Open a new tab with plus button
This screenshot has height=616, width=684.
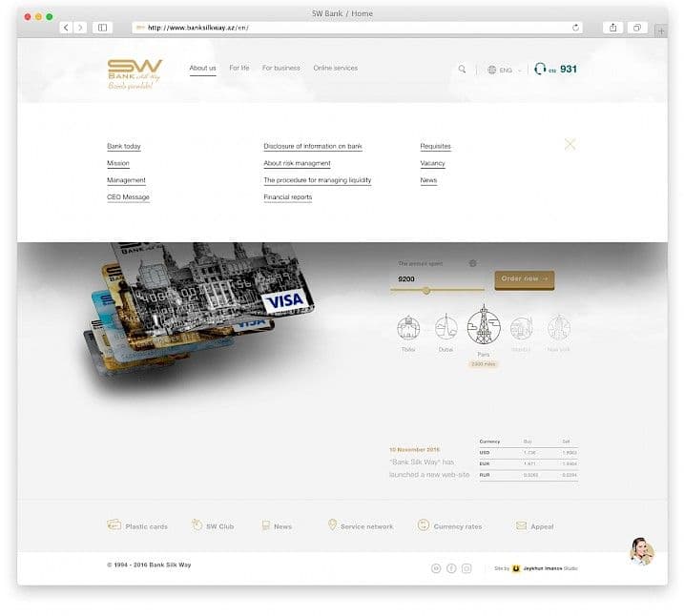(x=661, y=31)
